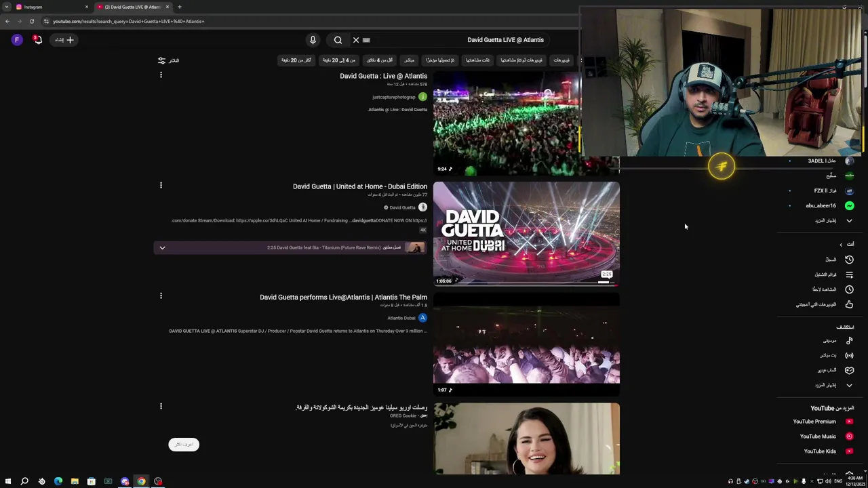Open the browser tab list dropdown arrow
This screenshot has height=488, width=868.
coord(7,7)
